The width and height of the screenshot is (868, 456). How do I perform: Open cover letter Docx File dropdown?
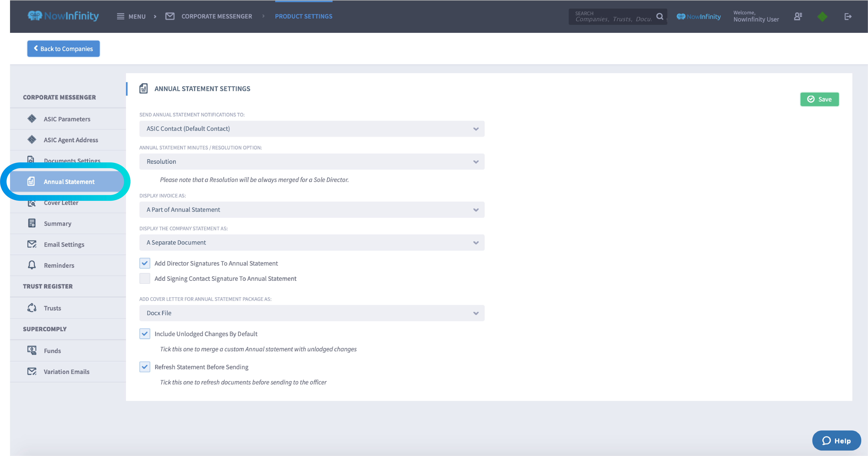(312, 313)
